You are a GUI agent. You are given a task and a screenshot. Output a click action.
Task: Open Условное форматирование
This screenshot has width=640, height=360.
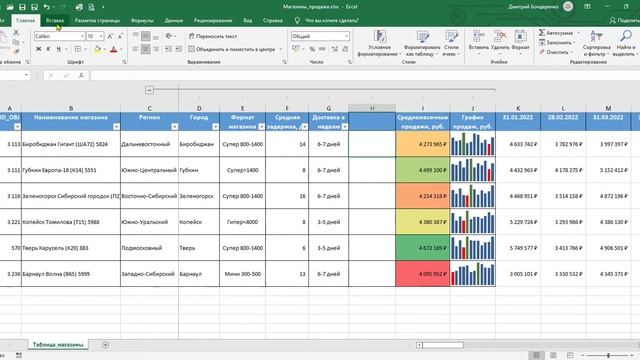coord(379,43)
